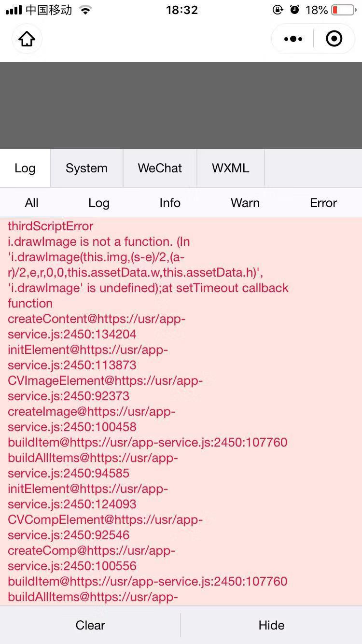This screenshot has width=362, height=644.
Task: Filter console by Log level
Action: 99,203
